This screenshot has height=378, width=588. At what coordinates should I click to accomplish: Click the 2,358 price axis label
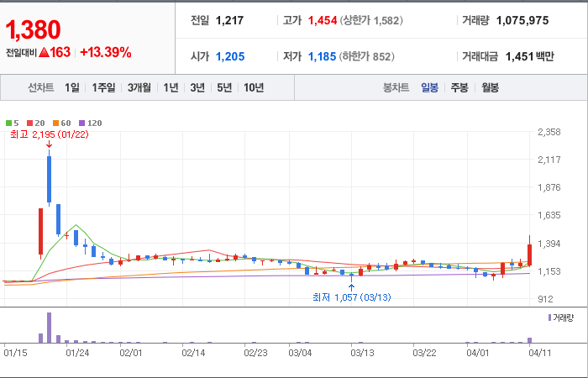click(x=549, y=132)
